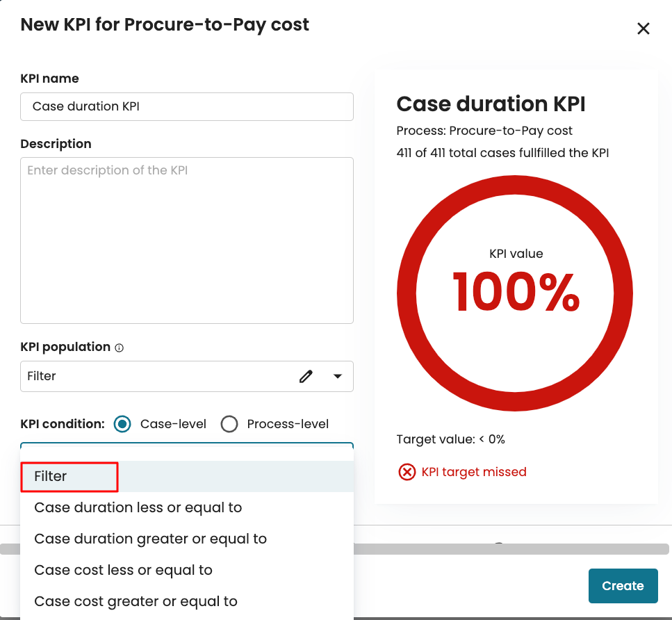
Task: Click into the Description text area
Action: 186,240
